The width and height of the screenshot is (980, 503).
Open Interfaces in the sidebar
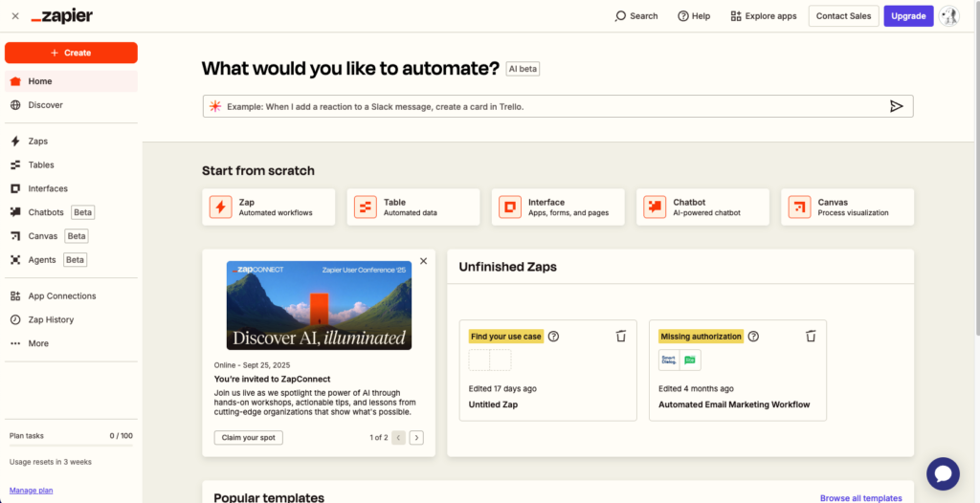pyautogui.click(x=71, y=188)
